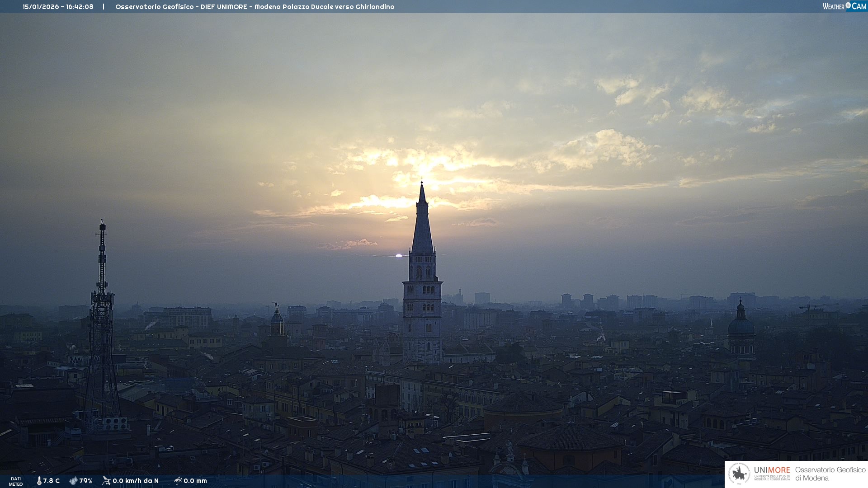868x488 pixels.
Task: Click the setting sun beside the tower
Action: point(399,256)
